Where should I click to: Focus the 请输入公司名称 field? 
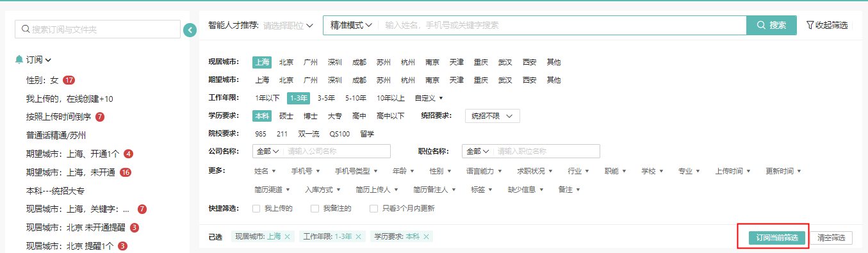[337, 151]
